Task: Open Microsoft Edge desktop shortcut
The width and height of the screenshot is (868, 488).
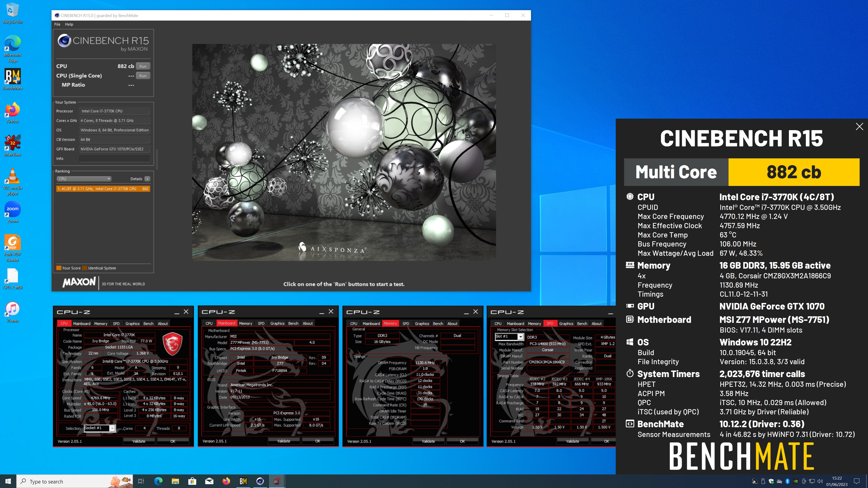Action: coord(12,49)
